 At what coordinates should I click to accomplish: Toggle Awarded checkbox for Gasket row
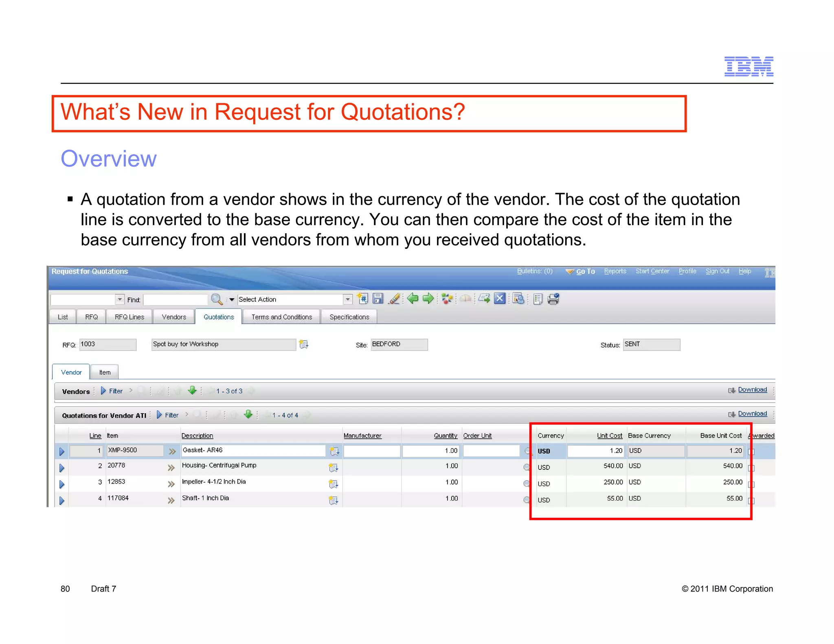(x=752, y=452)
